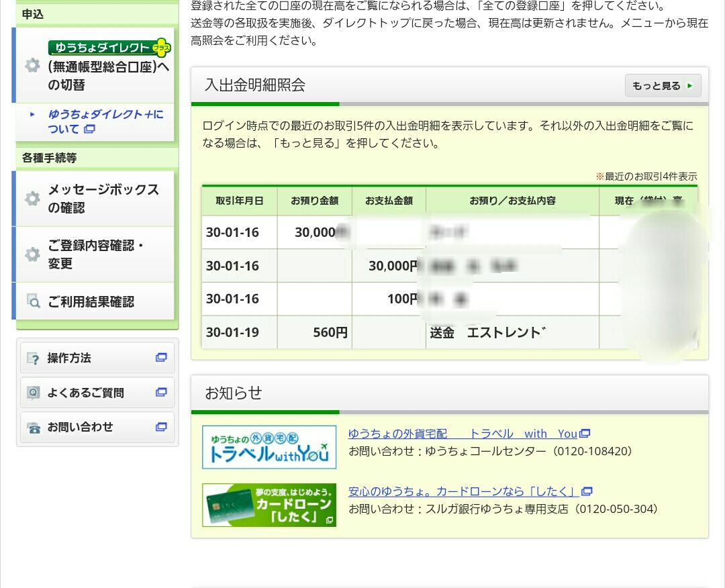The width and height of the screenshot is (725, 588).
Task: Click external link icon after トラベル with You
Action: tap(585, 434)
